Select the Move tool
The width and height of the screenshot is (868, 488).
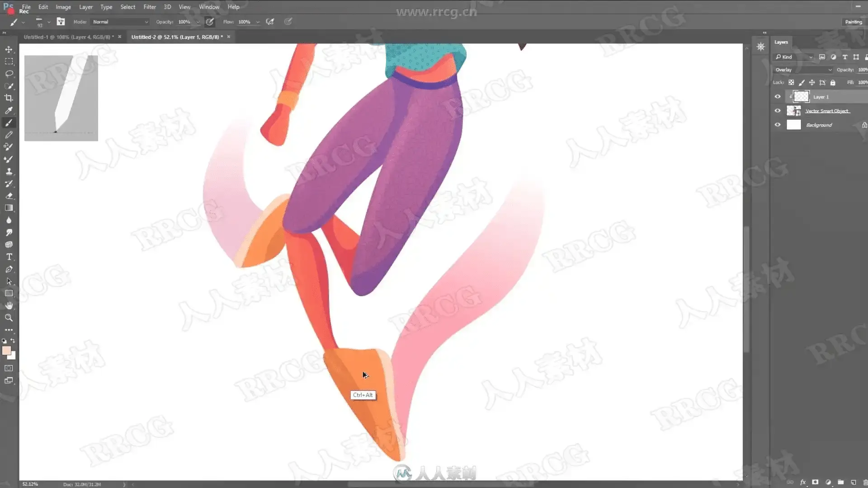9,49
